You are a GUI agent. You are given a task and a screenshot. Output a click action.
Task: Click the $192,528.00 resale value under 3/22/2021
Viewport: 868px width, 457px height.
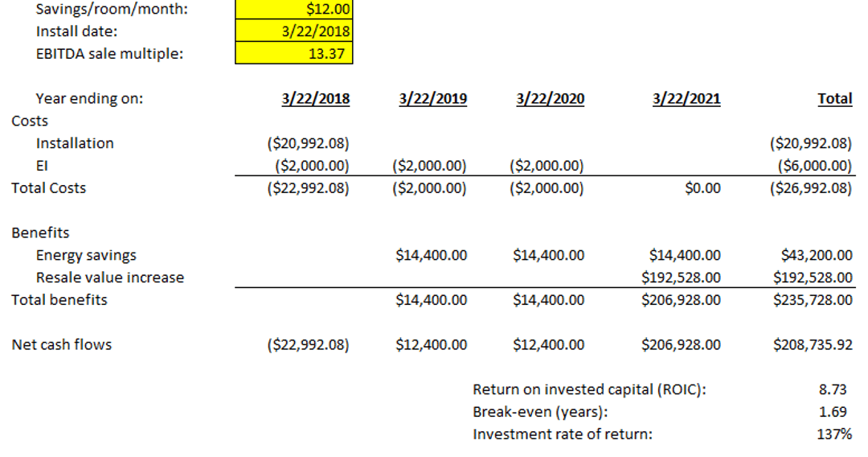tap(682, 278)
